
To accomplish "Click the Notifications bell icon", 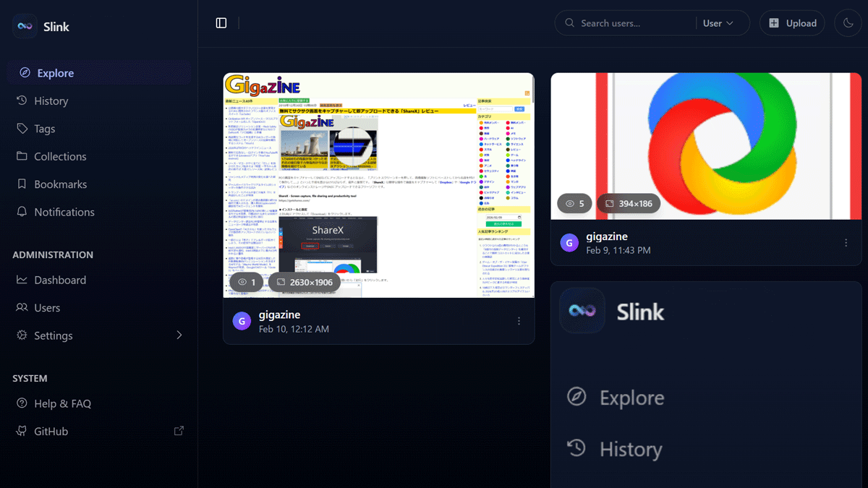I will pos(22,212).
